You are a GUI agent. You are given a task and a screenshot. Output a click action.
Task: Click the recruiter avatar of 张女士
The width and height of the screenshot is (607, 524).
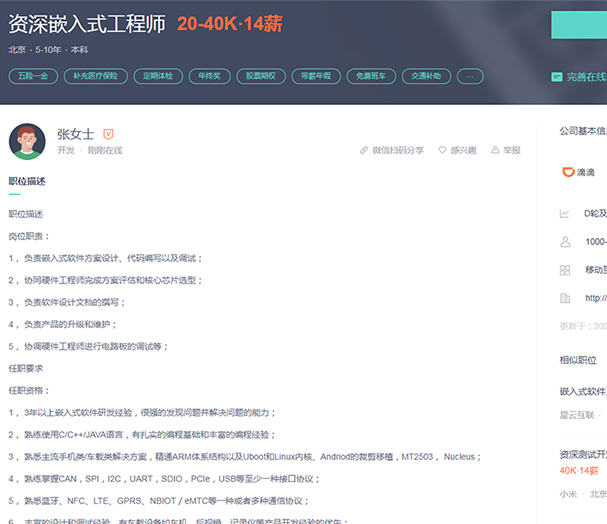(27, 141)
